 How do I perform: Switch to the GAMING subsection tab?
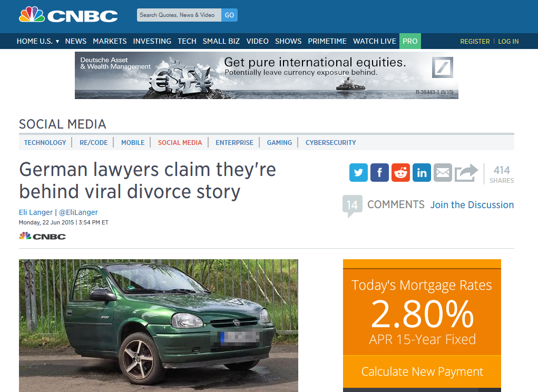point(279,142)
